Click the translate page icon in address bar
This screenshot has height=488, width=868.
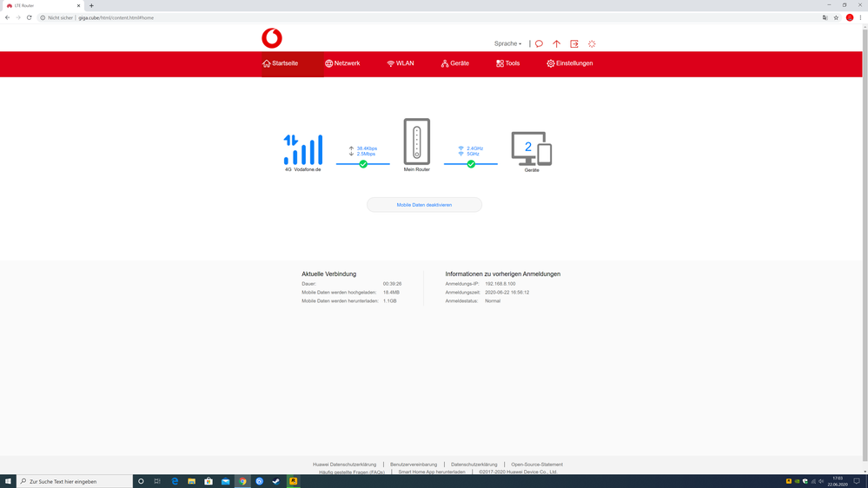coord(825,17)
